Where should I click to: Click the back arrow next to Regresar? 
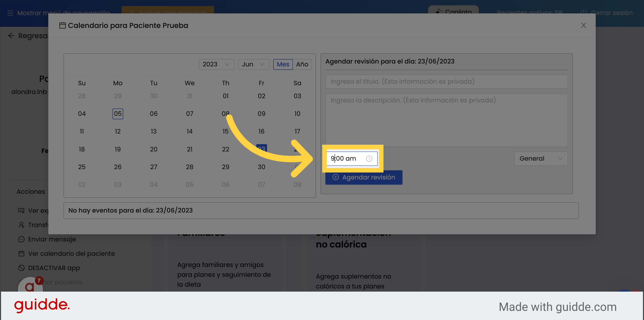click(11, 36)
